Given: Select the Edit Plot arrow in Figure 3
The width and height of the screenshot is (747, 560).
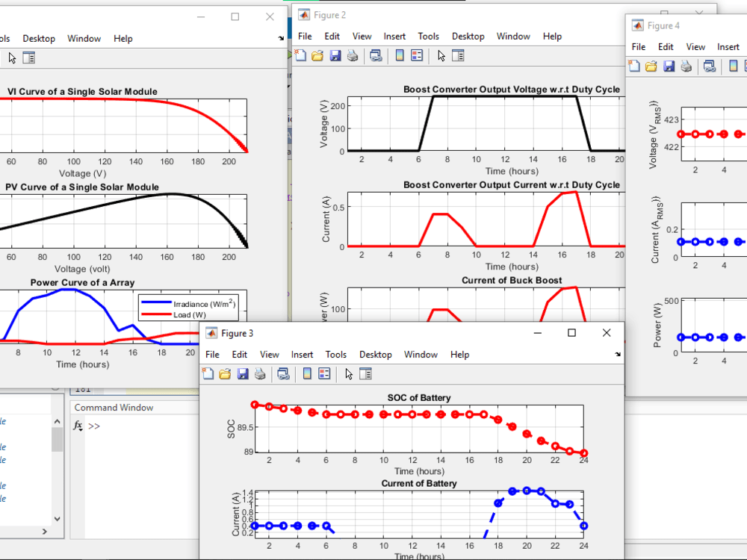Looking at the screenshot, I should pyautogui.click(x=348, y=373).
